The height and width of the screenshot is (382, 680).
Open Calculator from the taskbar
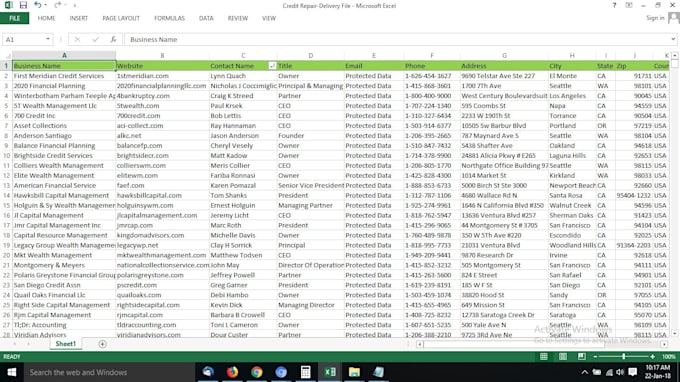click(x=305, y=372)
